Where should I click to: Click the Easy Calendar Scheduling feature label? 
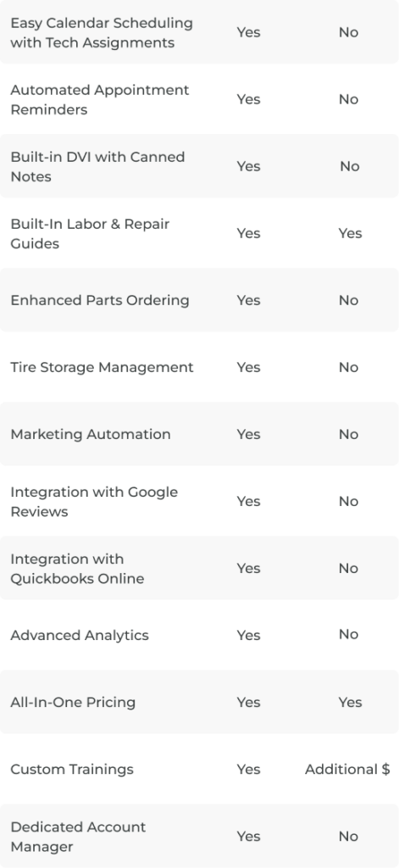[x=102, y=33]
